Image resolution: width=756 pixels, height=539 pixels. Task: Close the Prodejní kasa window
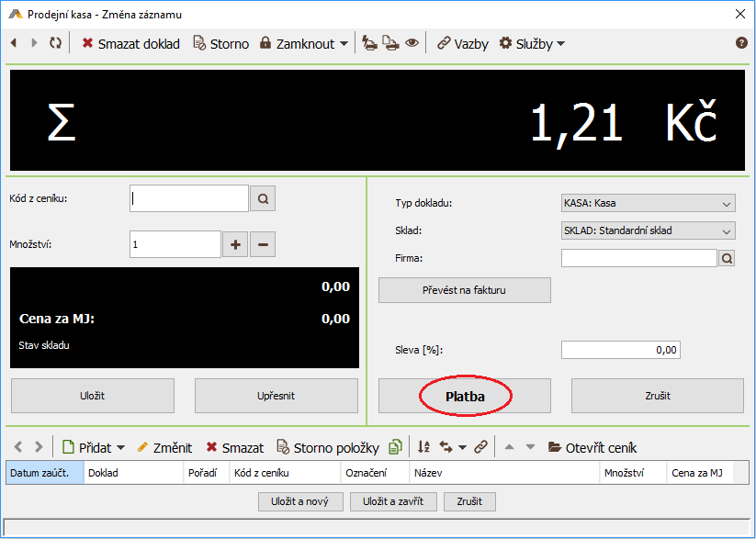pos(739,15)
